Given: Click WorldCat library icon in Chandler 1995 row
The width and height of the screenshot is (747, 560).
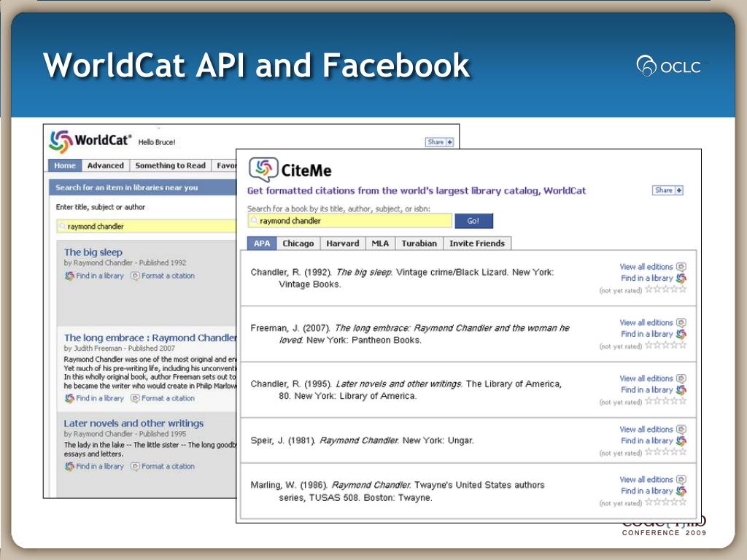Looking at the screenshot, I should [x=681, y=389].
